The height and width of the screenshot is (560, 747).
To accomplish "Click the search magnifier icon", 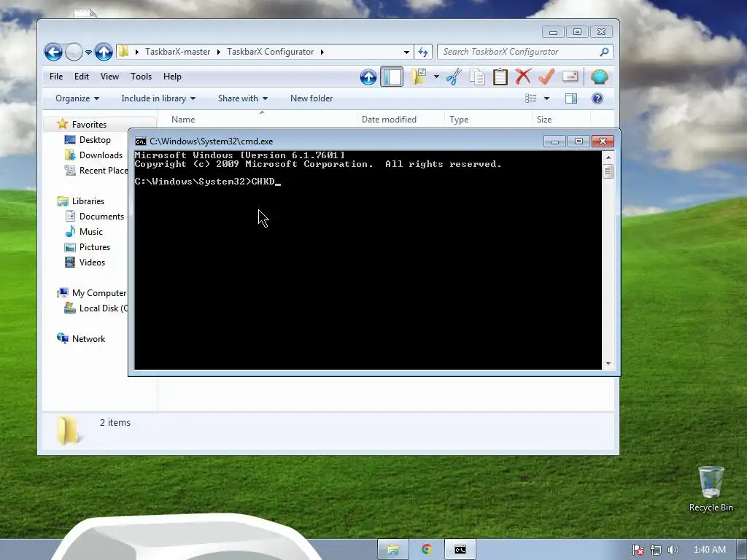I will (604, 52).
